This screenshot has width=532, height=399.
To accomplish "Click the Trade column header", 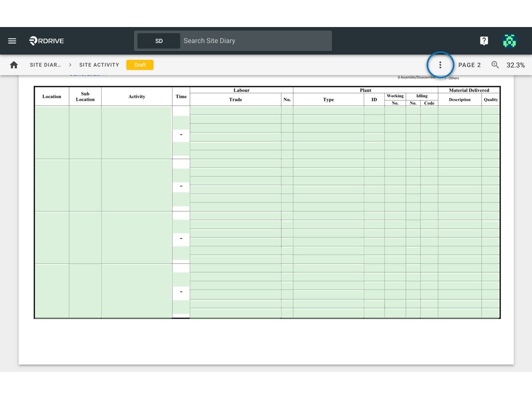I will [235, 99].
